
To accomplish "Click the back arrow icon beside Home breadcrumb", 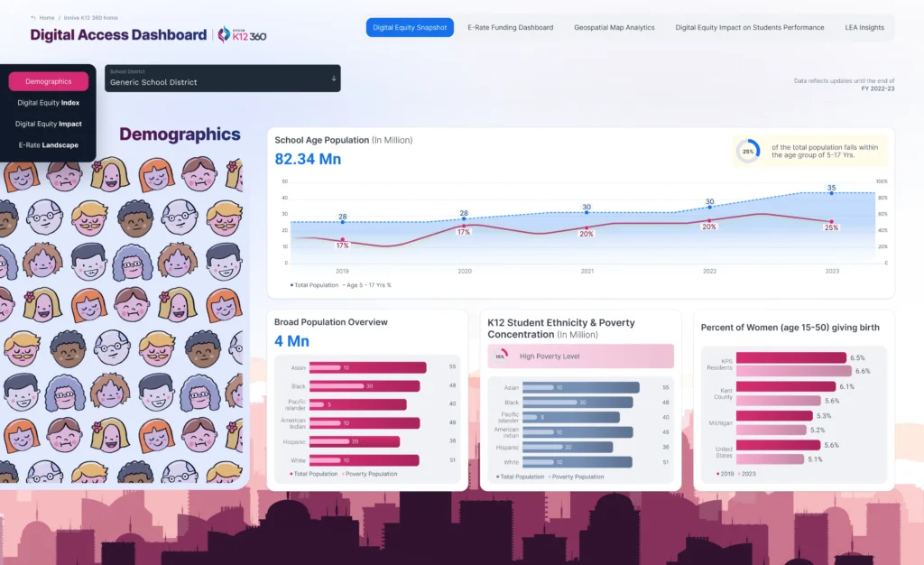I will (33, 18).
